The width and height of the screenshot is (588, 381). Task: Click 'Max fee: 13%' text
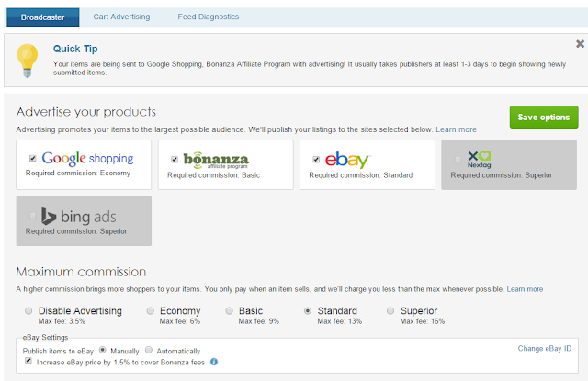[x=339, y=321]
